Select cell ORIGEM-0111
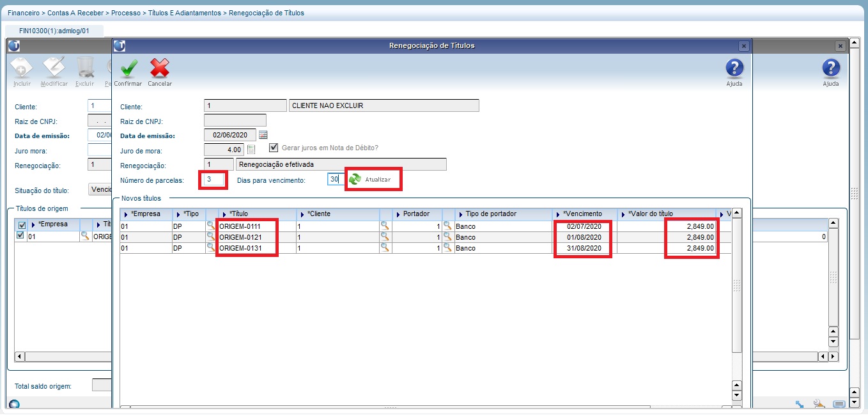Viewport: 868px width, 420px height. (x=257, y=226)
